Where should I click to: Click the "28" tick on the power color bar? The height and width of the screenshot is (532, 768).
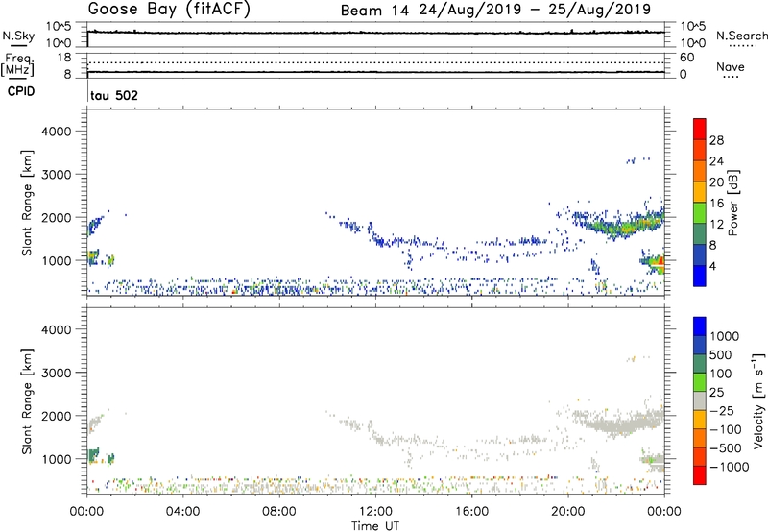716,140
